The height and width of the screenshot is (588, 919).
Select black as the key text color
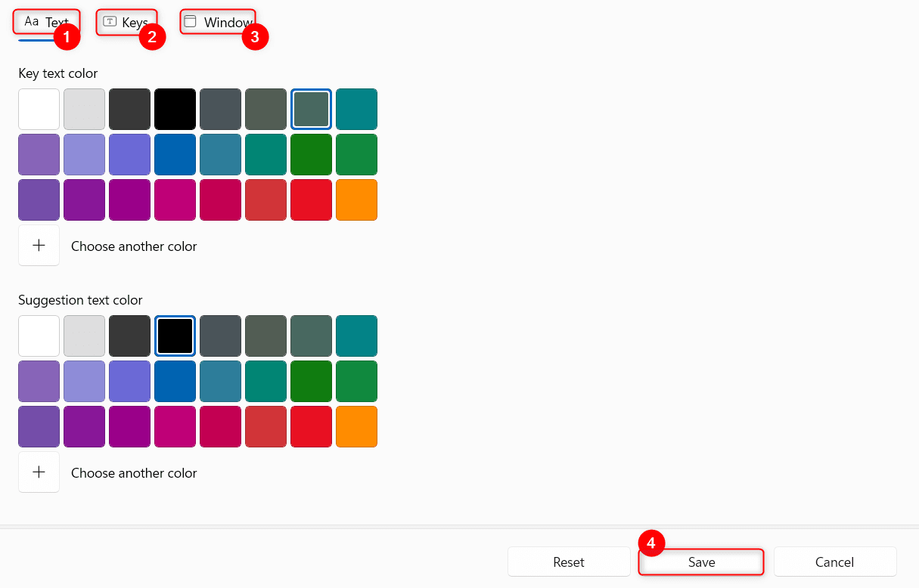[x=175, y=109]
